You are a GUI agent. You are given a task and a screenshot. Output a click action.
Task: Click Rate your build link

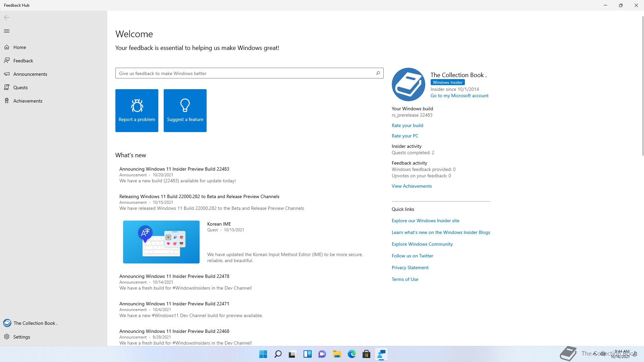click(407, 125)
